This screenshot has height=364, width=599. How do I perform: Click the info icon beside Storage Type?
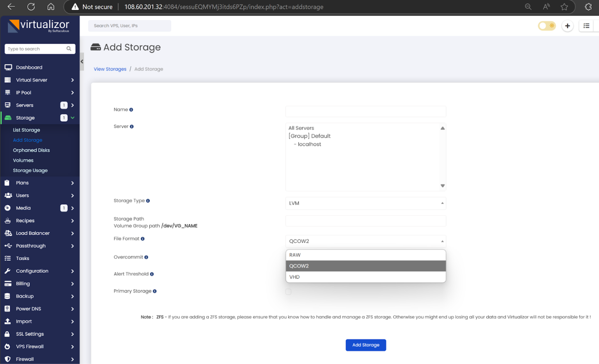147,200
